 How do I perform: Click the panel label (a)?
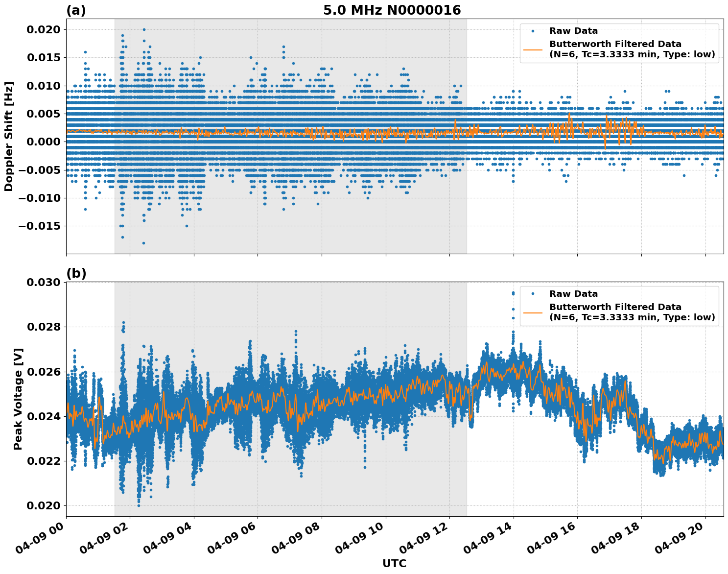77,8
